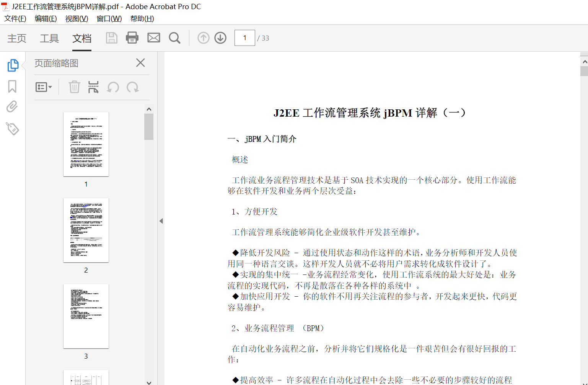The image size is (588, 385).
Task: Click thumbnail panel scroll up arrow
Action: click(x=149, y=109)
